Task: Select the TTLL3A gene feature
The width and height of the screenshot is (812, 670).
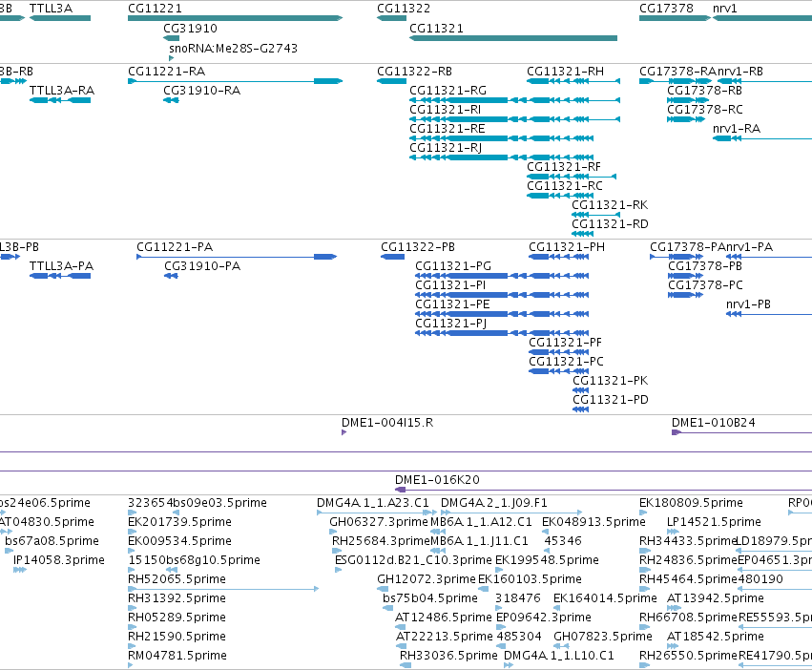Action: pyautogui.click(x=60, y=18)
